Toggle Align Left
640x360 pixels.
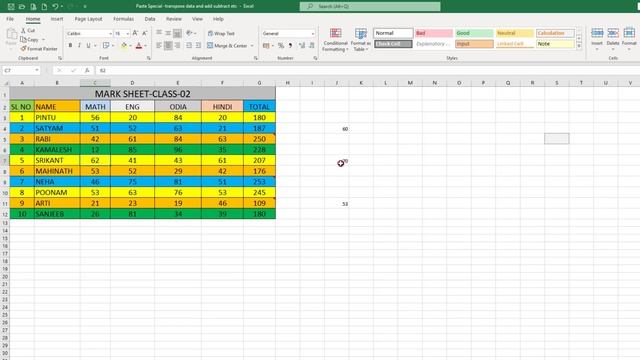tap(159, 45)
